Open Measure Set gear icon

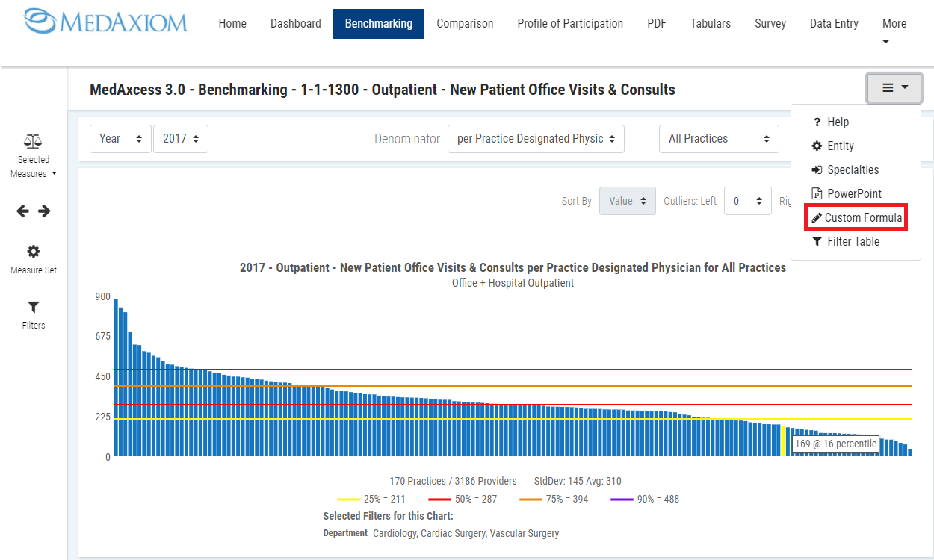tap(34, 252)
